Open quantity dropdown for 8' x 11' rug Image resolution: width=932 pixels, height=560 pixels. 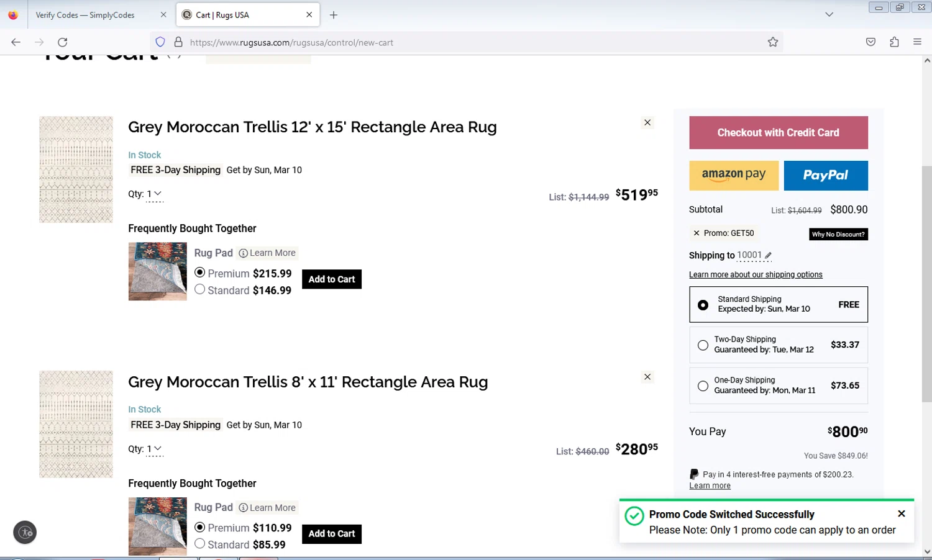pos(154,448)
